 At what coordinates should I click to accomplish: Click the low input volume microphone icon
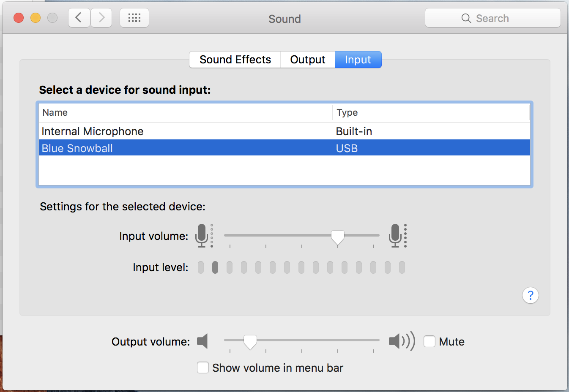[x=204, y=236]
